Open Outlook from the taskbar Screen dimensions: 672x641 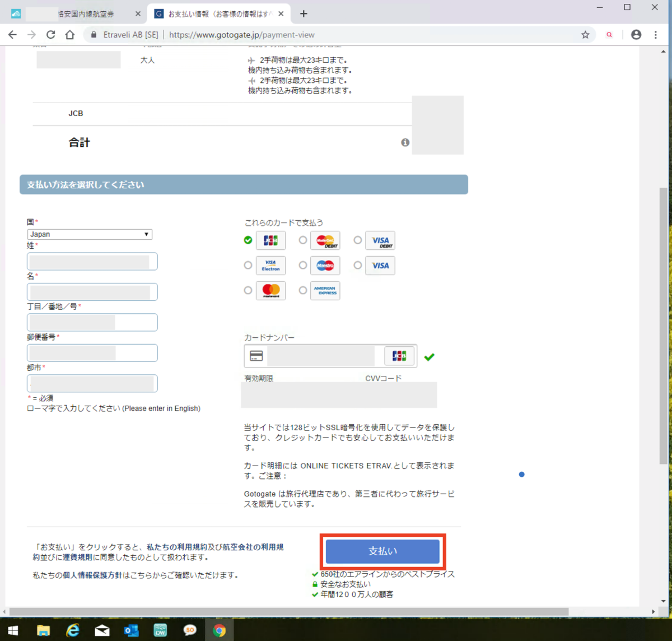[131, 630]
